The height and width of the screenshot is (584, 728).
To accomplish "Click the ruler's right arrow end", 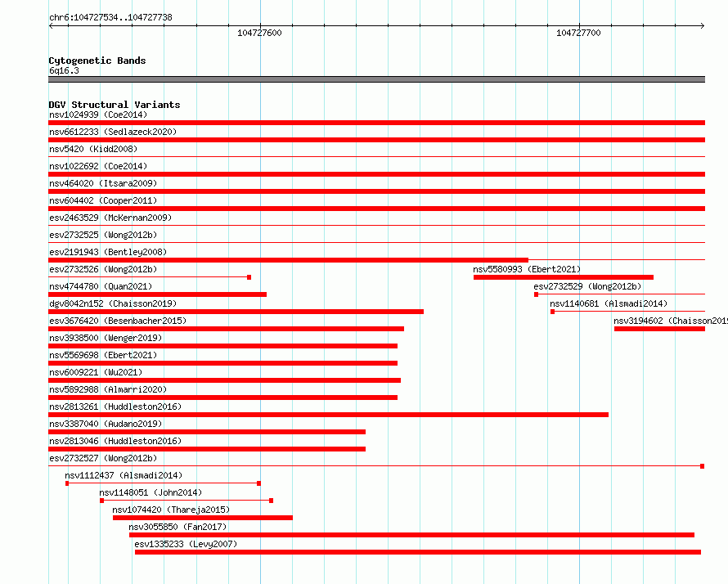I will 702,26.
